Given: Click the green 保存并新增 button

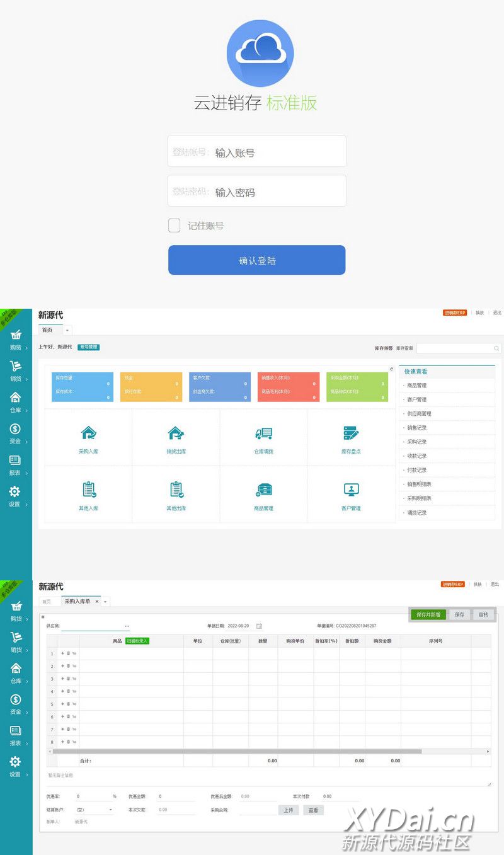Looking at the screenshot, I should [x=428, y=614].
